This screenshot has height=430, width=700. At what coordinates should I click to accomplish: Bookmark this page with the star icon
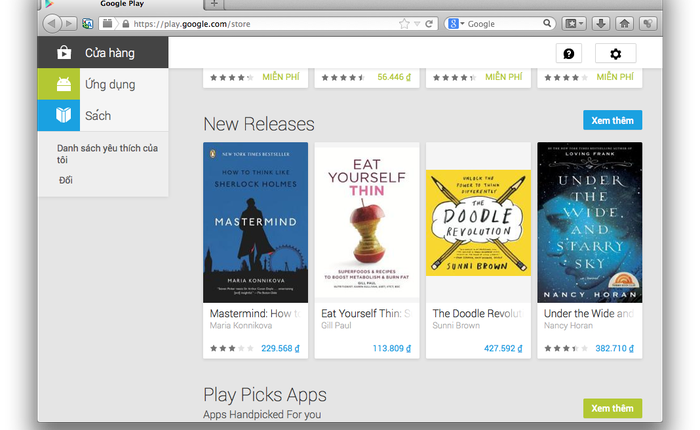click(x=404, y=24)
